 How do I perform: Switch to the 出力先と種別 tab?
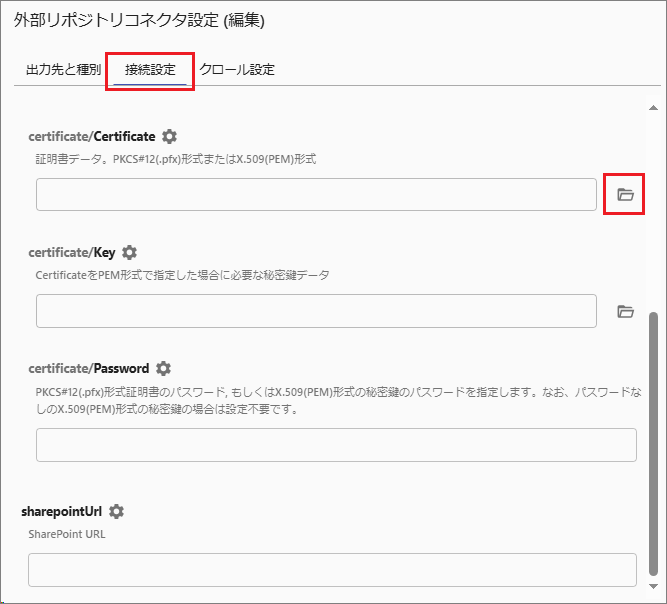pos(63,70)
